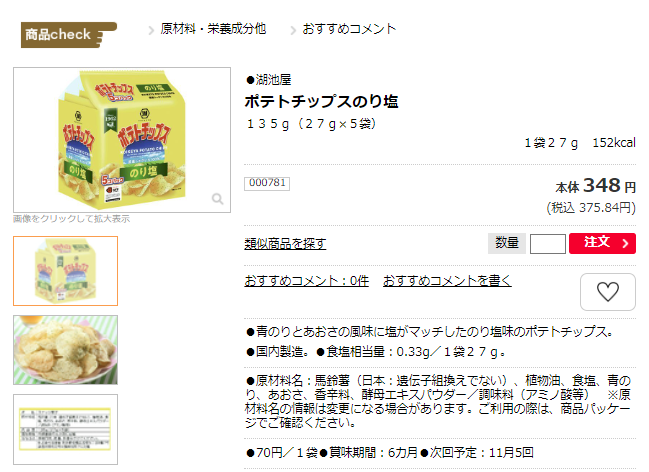Click おすすめコメントを書く link
The width and height of the screenshot is (649, 472).
tap(447, 281)
